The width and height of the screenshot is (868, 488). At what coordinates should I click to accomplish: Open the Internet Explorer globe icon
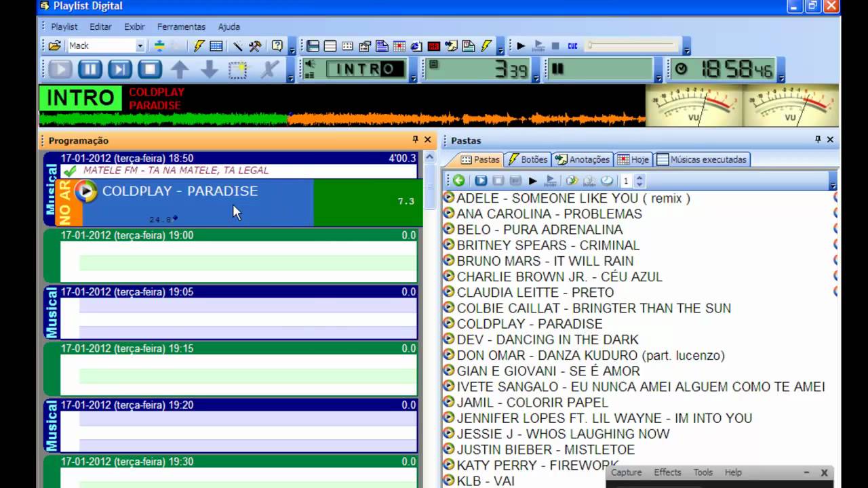(x=416, y=46)
